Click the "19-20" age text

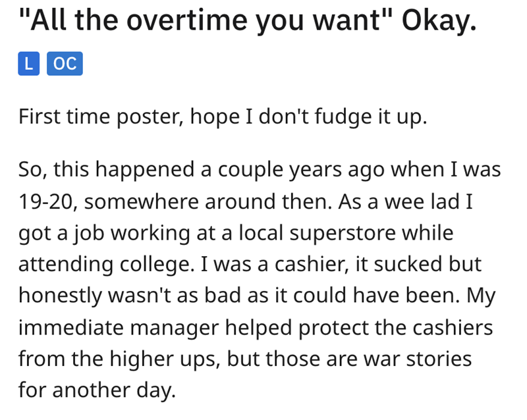coord(46,203)
